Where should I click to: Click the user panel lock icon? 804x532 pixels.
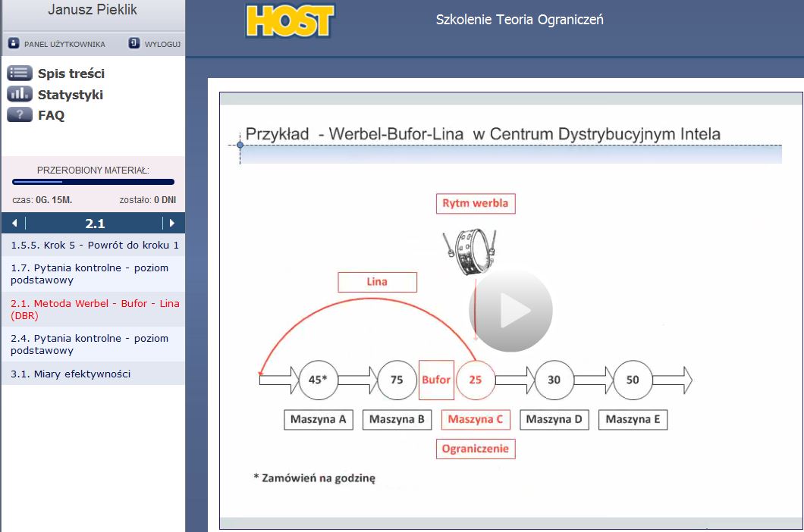tap(13, 43)
